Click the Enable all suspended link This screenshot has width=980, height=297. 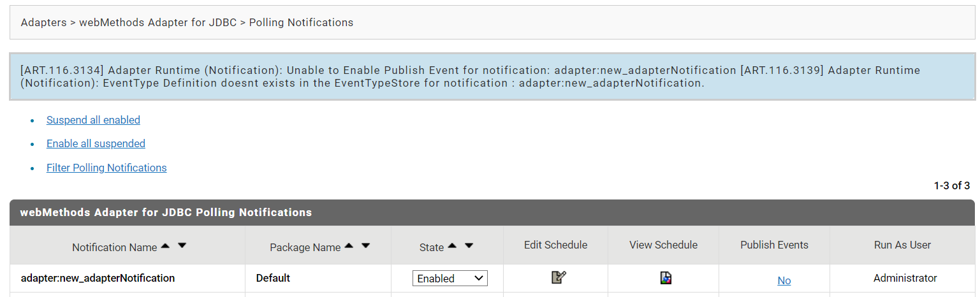pos(96,143)
